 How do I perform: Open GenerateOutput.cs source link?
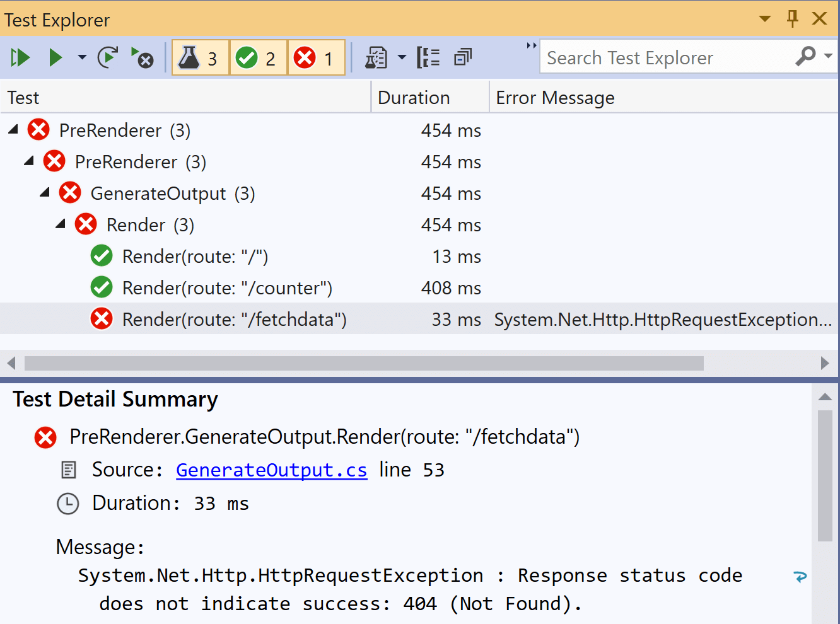tap(271, 470)
